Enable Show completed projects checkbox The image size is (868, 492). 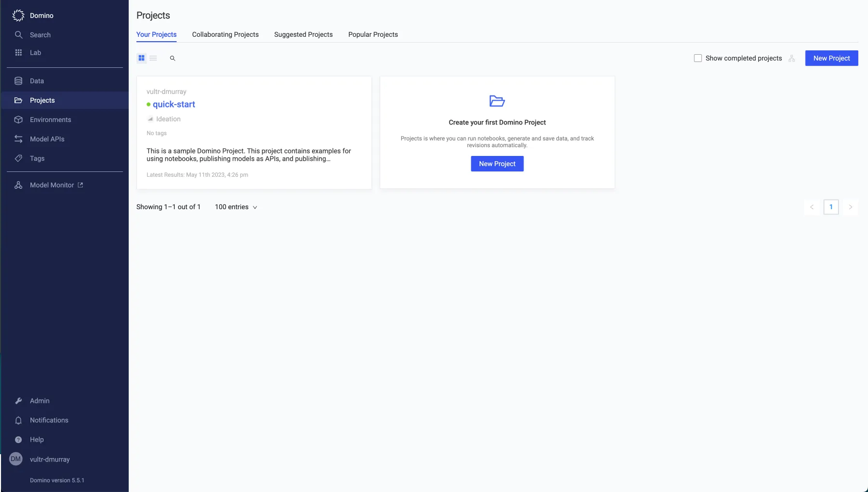[x=698, y=58]
